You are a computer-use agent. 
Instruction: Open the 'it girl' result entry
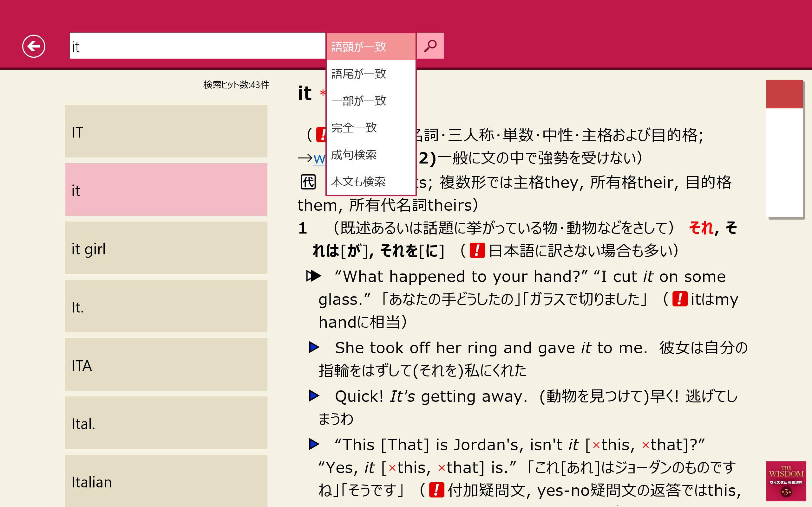pos(166,248)
